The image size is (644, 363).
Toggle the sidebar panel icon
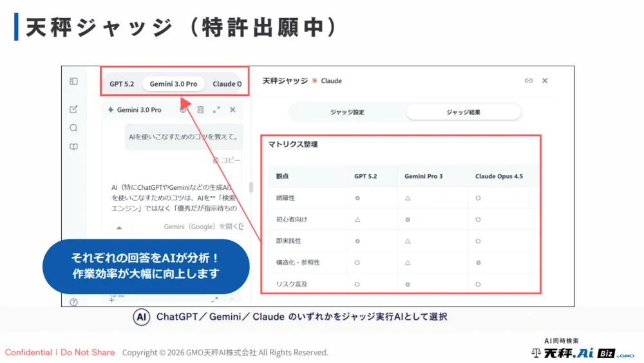click(x=73, y=81)
